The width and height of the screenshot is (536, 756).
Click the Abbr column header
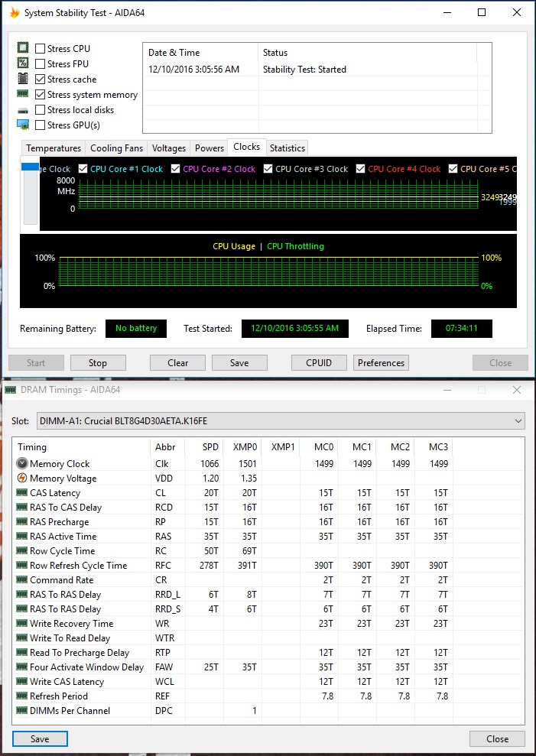click(167, 447)
